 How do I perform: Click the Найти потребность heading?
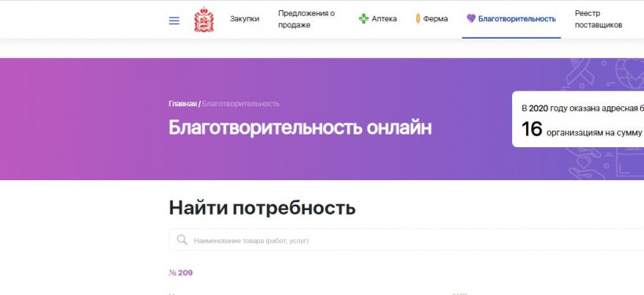[x=262, y=208]
